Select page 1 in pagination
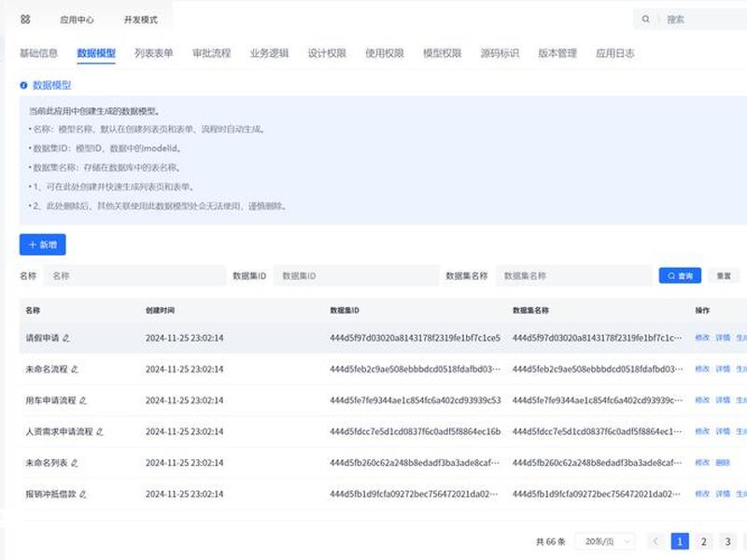747x560 pixels. 680,541
